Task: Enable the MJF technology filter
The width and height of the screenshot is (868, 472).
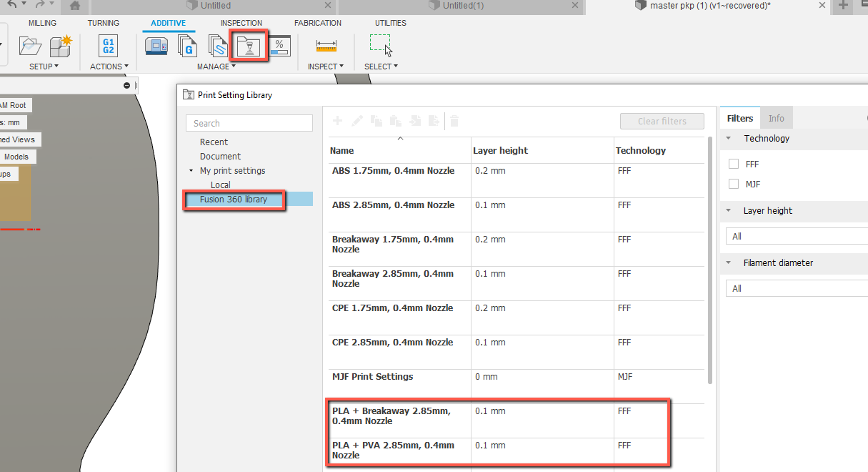Action: point(734,184)
